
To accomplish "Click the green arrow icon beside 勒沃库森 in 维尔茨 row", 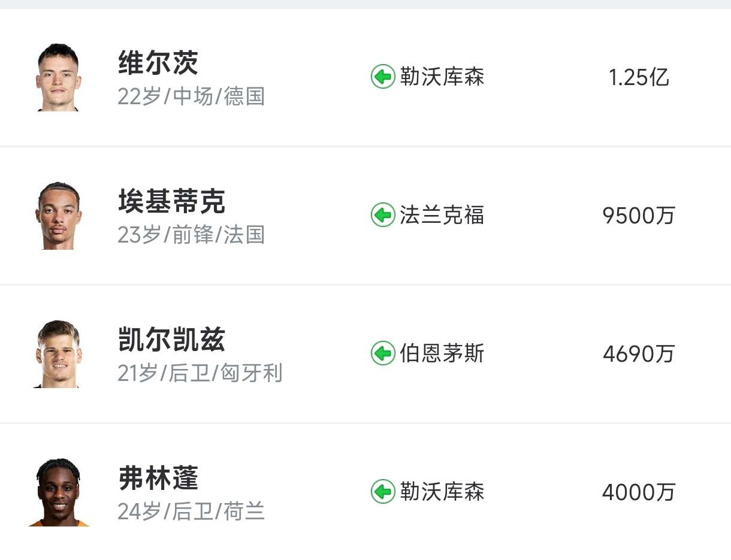I will (383, 77).
